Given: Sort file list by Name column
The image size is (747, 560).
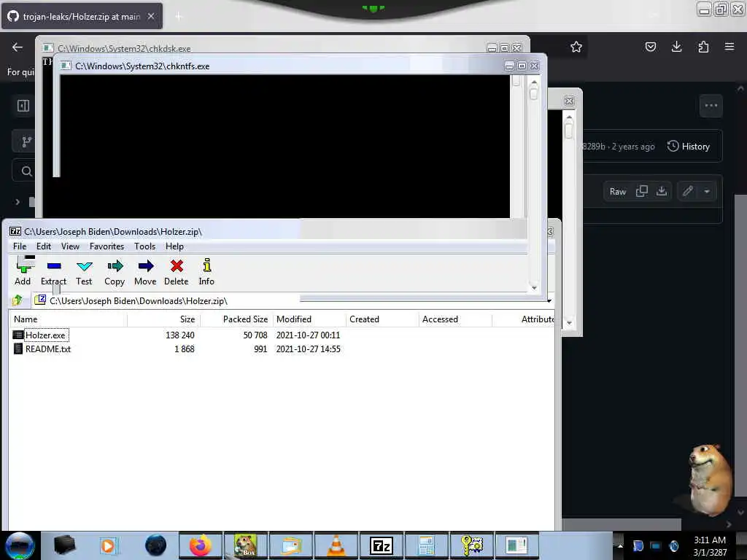Looking at the screenshot, I should [68, 319].
